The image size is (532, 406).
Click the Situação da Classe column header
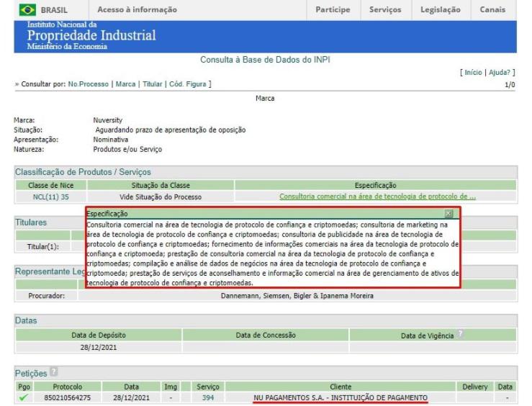click(161, 185)
